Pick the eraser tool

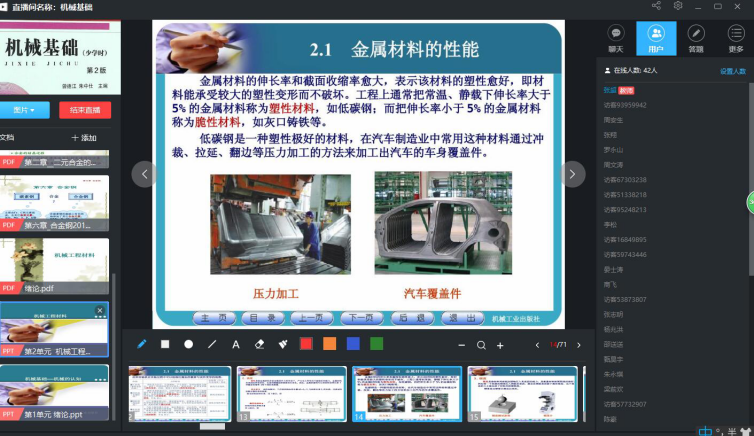259,344
